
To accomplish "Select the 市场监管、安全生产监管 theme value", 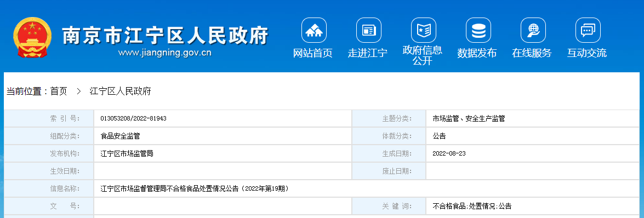I will (469, 119).
